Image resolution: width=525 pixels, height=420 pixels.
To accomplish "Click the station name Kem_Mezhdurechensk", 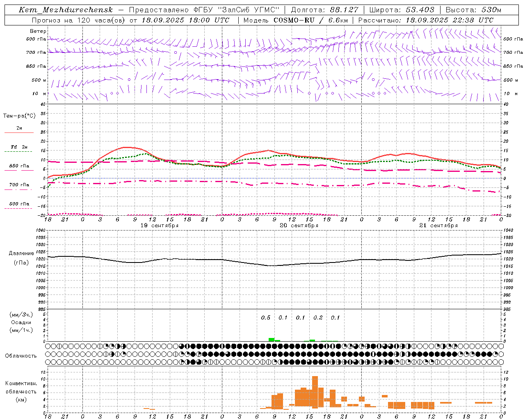I will [x=66, y=10].
